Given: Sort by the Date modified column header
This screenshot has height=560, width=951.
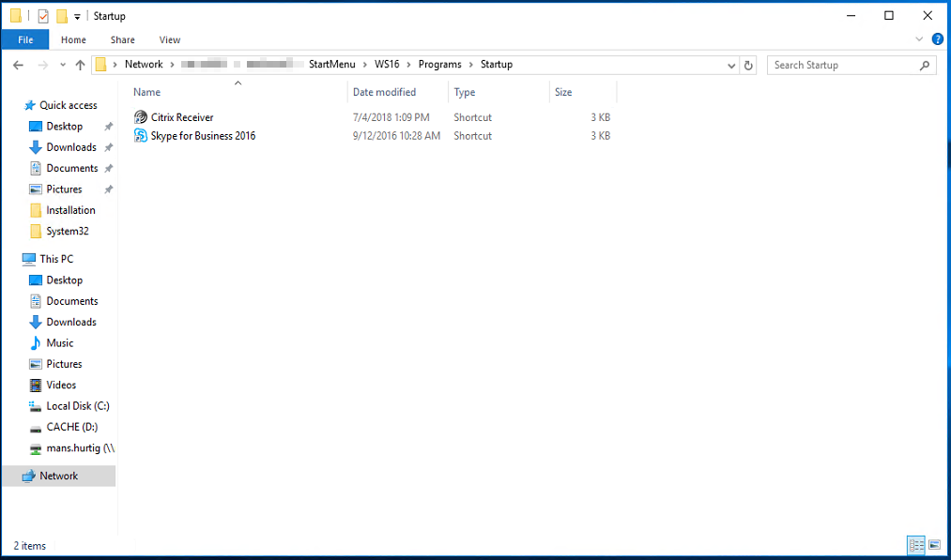Looking at the screenshot, I should tap(384, 92).
